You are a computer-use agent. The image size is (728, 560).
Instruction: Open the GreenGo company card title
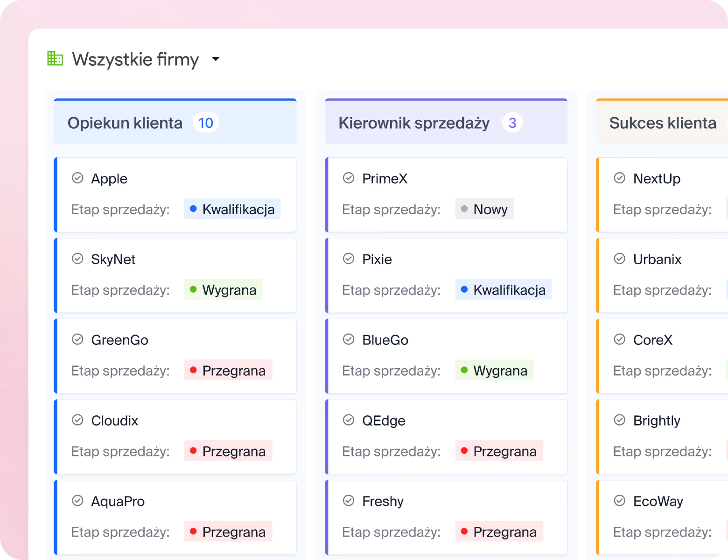[120, 340]
